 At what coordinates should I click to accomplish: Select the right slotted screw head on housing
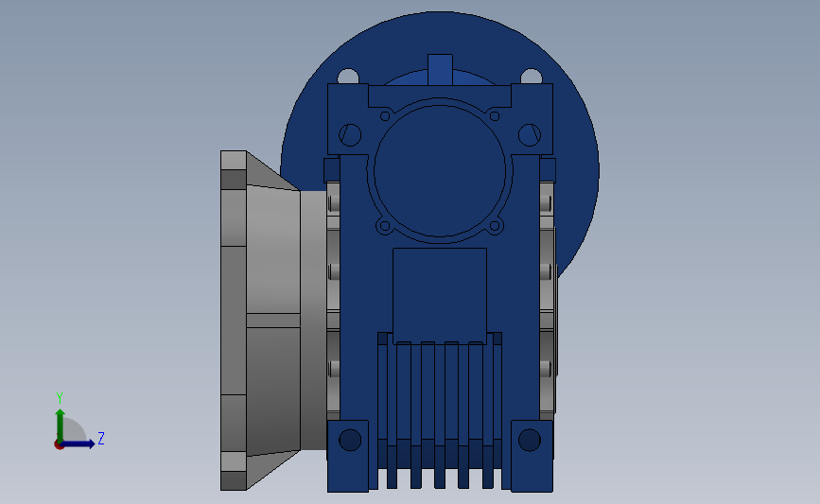pos(530,135)
